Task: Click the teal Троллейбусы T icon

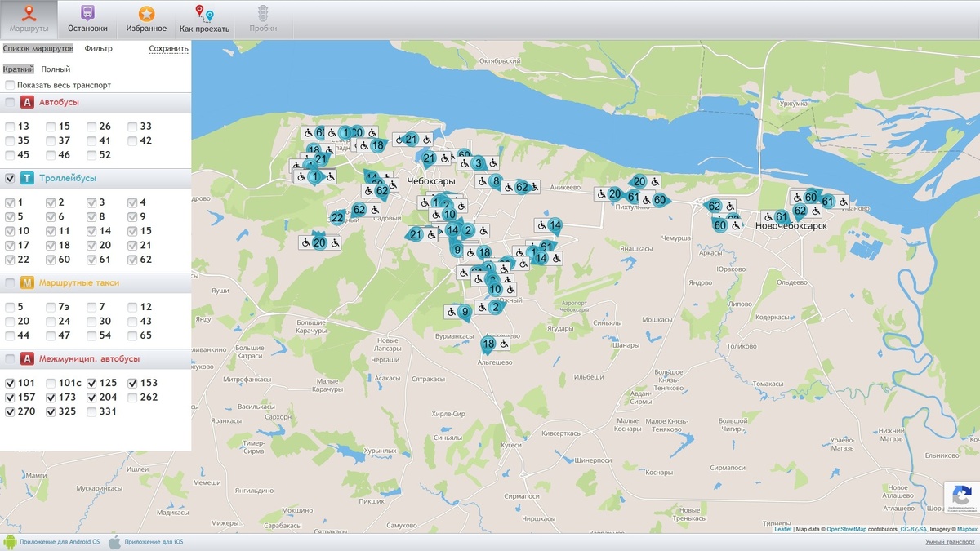Action: point(27,178)
